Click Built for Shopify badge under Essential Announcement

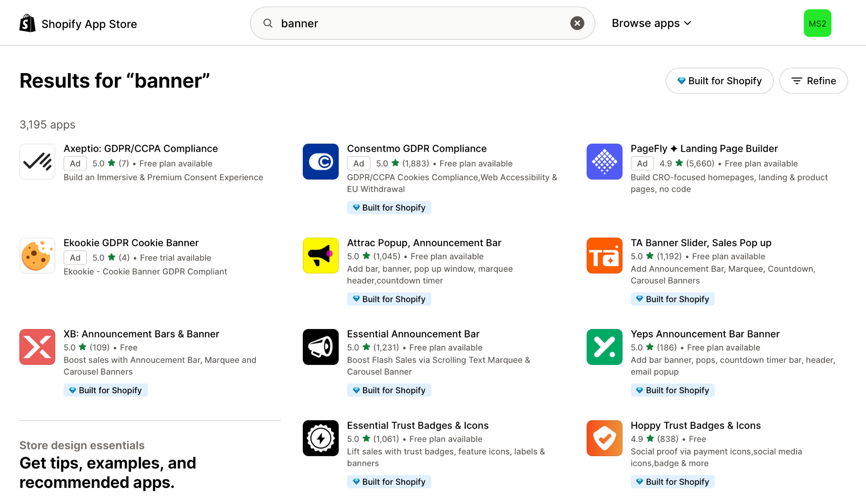pyautogui.click(x=389, y=390)
